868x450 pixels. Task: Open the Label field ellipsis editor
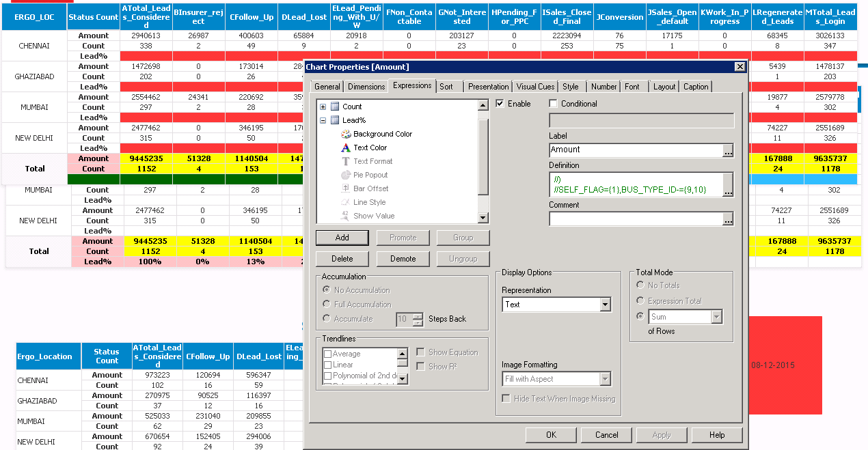[728, 151]
